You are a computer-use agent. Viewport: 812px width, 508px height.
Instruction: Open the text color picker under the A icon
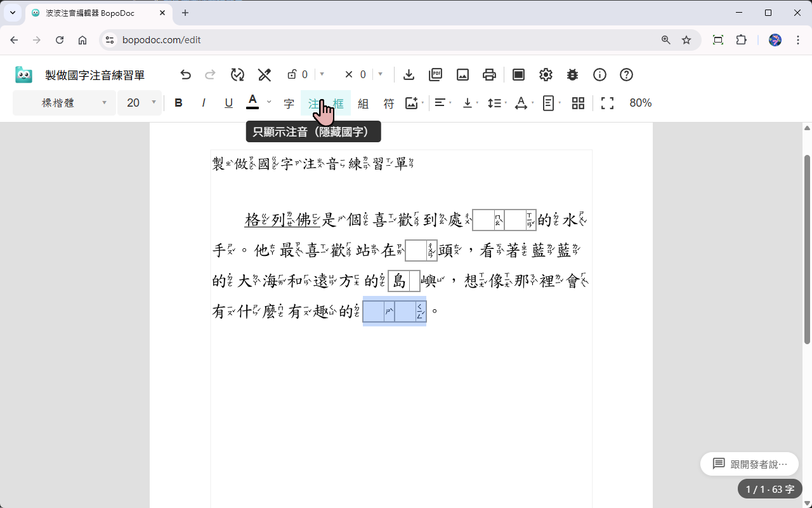pos(252,103)
